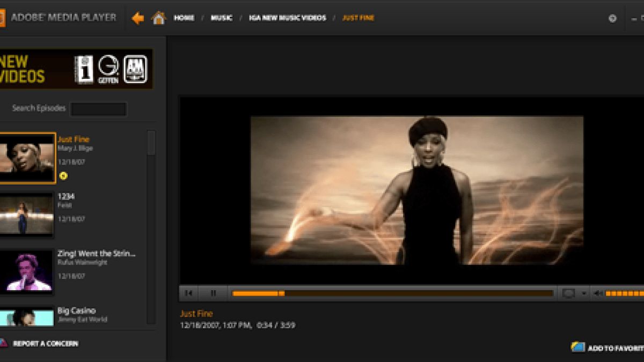The height and width of the screenshot is (362, 644).
Task: Seek within the orange playback progress bar
Action: click(x=392, y=293)
